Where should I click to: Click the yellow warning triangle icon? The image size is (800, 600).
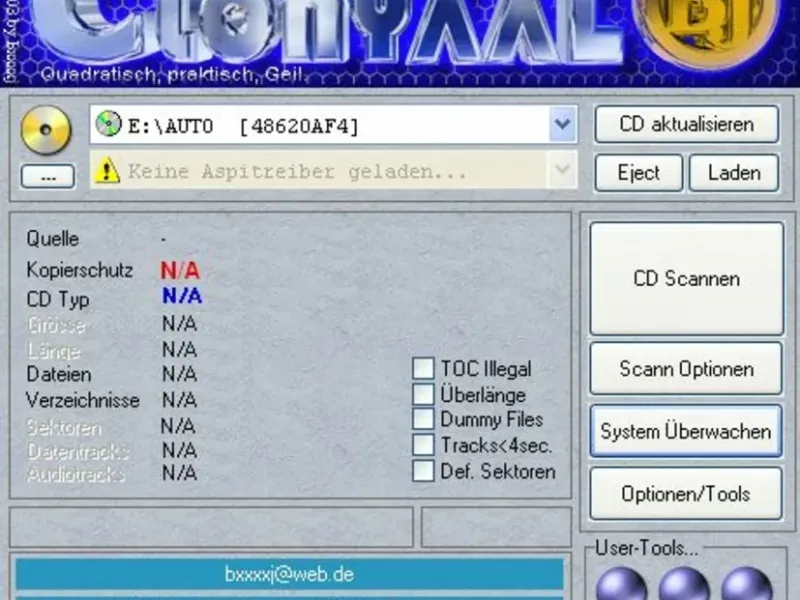(x=107, y=171)
